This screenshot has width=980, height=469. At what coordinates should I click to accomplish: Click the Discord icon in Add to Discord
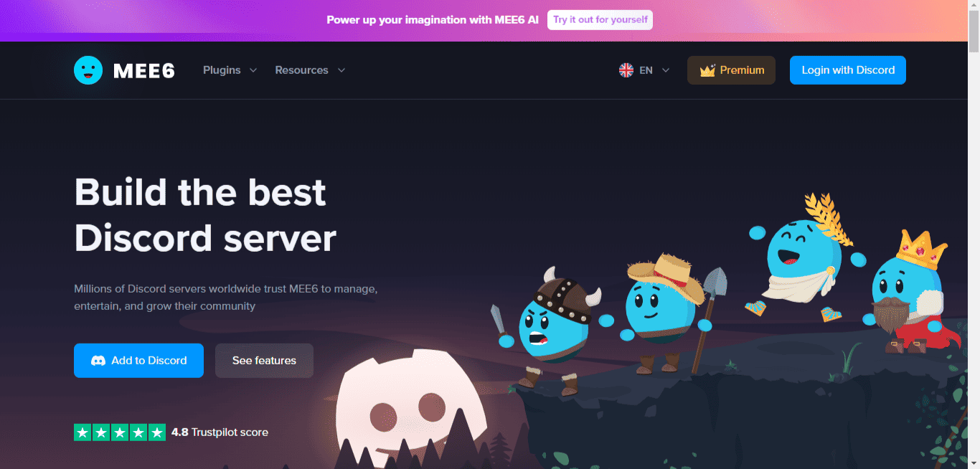pyautogui.click(x=98, y=361)
